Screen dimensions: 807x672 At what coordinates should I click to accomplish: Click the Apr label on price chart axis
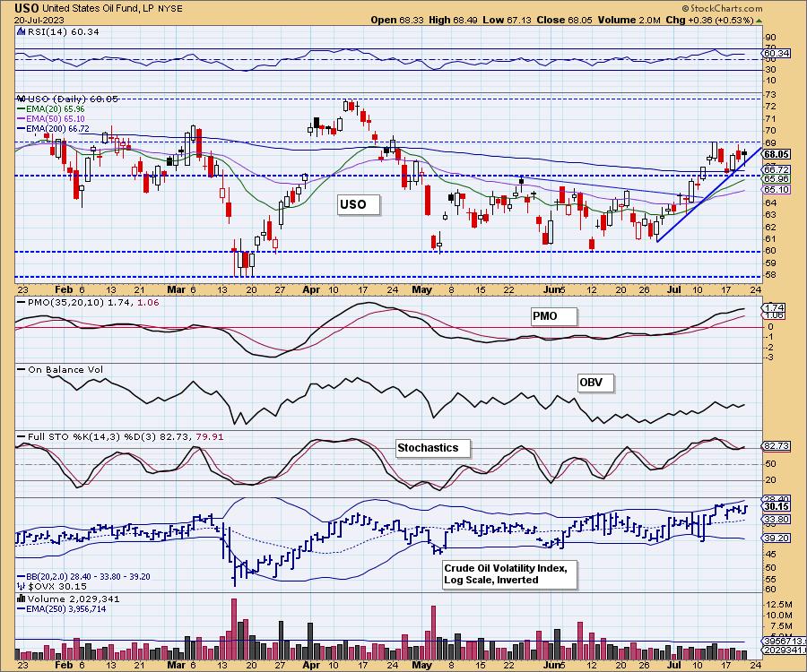[311, 289]
